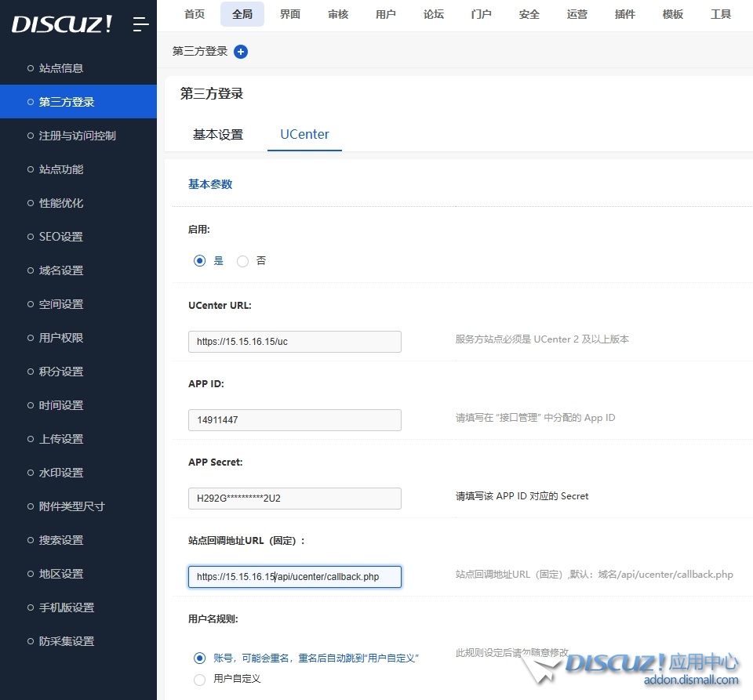The width and height of the screenshot is (753, 700).
Task: Open the 运营 top menu
Action: click(577, 14)
